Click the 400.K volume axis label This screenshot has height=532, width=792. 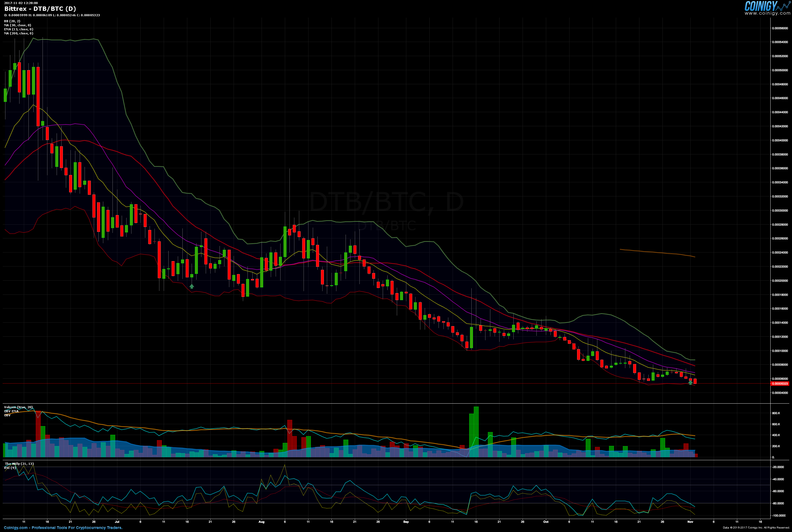tap(776, 435)
